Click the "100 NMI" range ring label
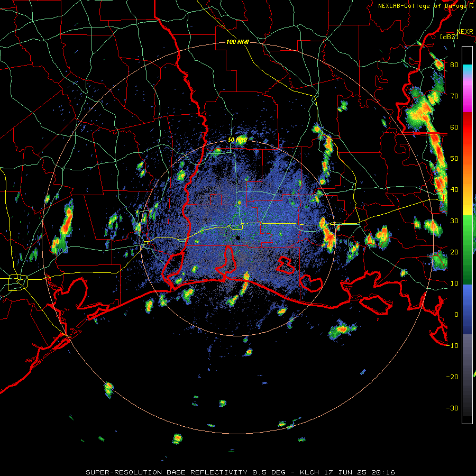Viewport: 476px width, 476px height. pos(237,42)
